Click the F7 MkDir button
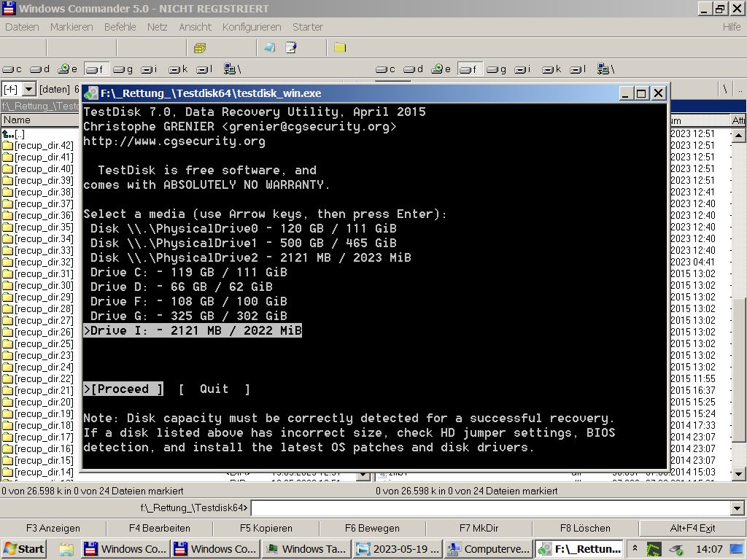This screenshot has width=747, height=560. [x=479, y=528]
